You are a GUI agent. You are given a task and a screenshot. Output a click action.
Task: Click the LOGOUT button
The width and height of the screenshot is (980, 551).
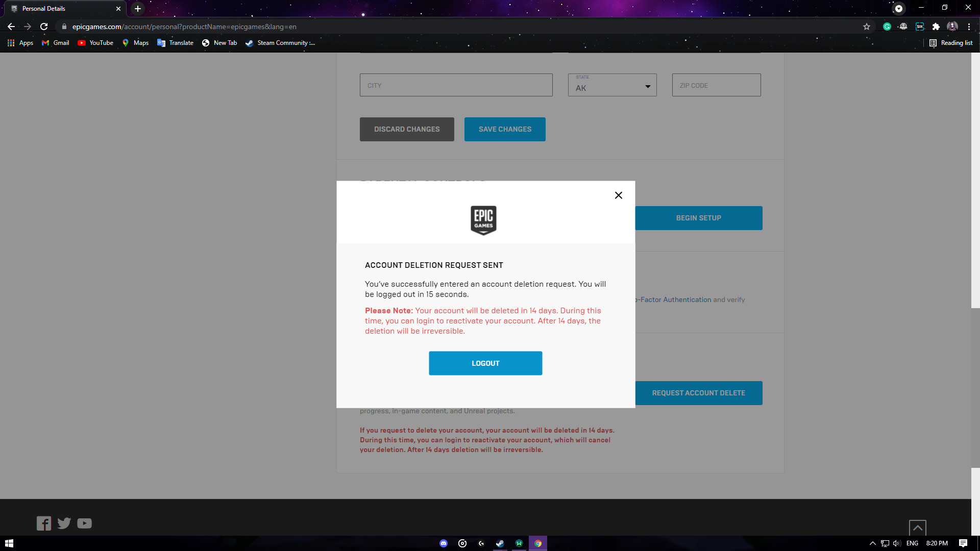point(485,363)
